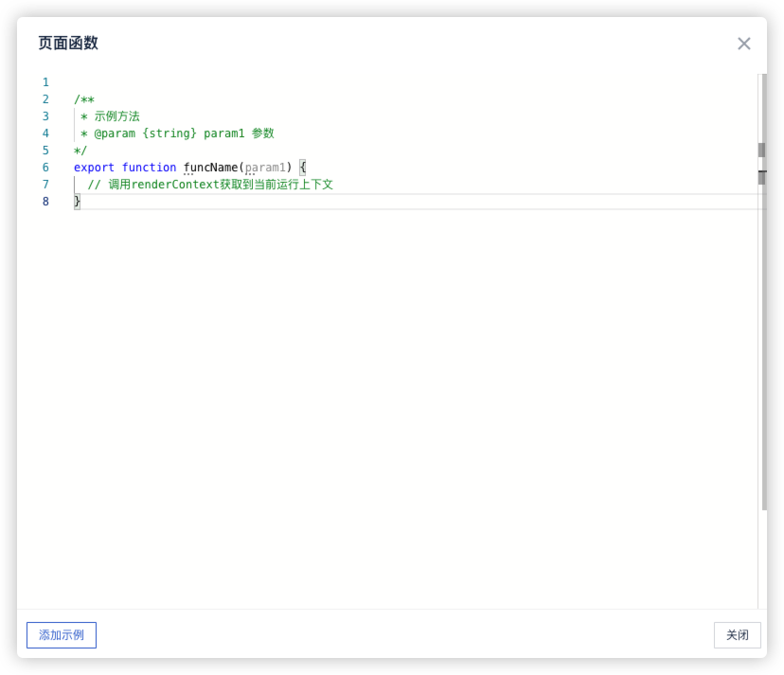Click the param1 argument inside the parentheses

(x=265, y=168)
